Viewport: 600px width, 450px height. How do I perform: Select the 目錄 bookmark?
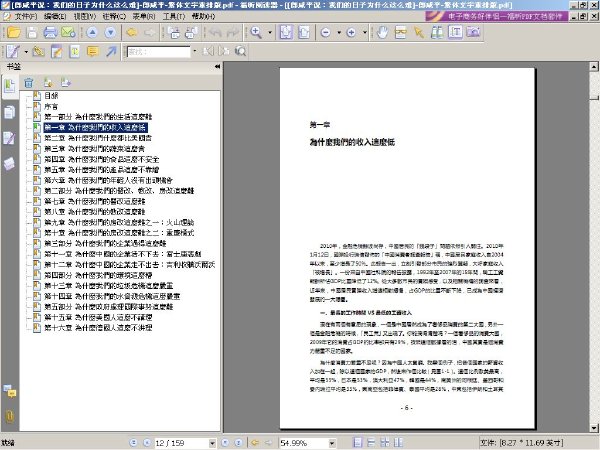tap(51, 96)
